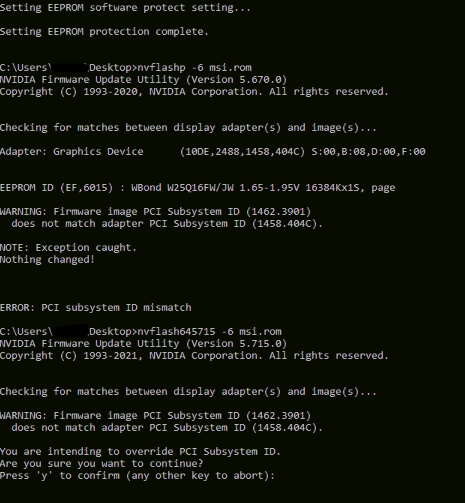Click the "Adapter: Graphics Device" line
Screen dimensions: 465x503
point(213,152)
